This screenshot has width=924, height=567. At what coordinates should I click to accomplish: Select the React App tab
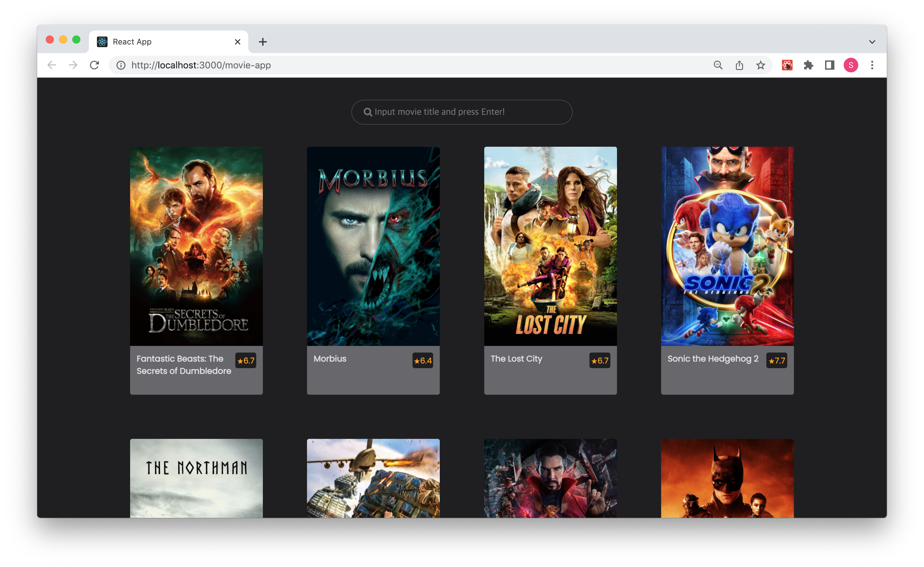pyautogui.click(x=168, y=41)
